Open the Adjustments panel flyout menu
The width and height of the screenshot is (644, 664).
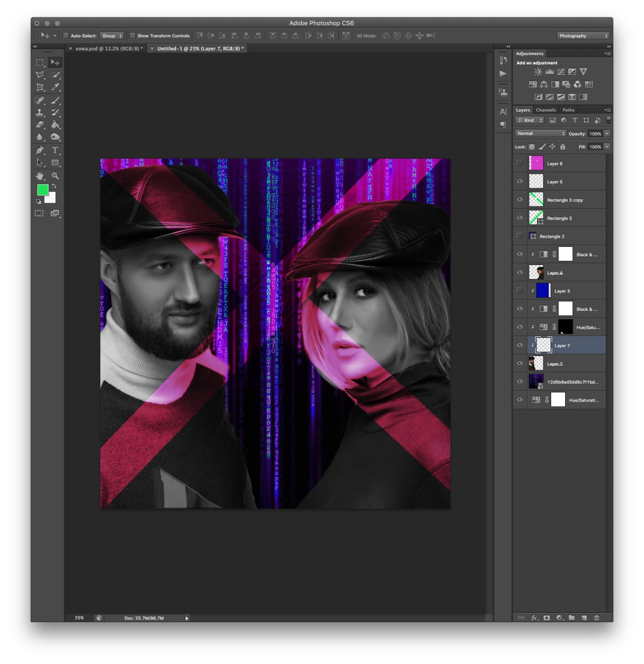pos(608,53)
